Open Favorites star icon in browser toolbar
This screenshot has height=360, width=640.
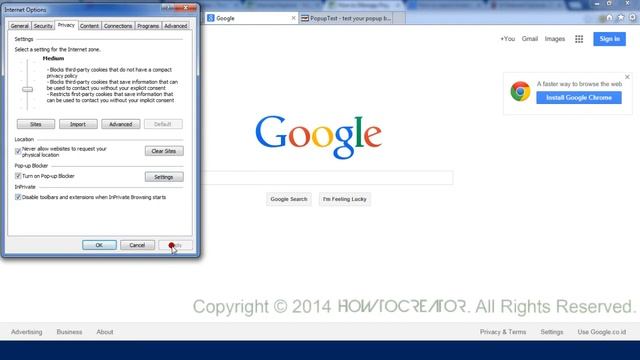620,18
